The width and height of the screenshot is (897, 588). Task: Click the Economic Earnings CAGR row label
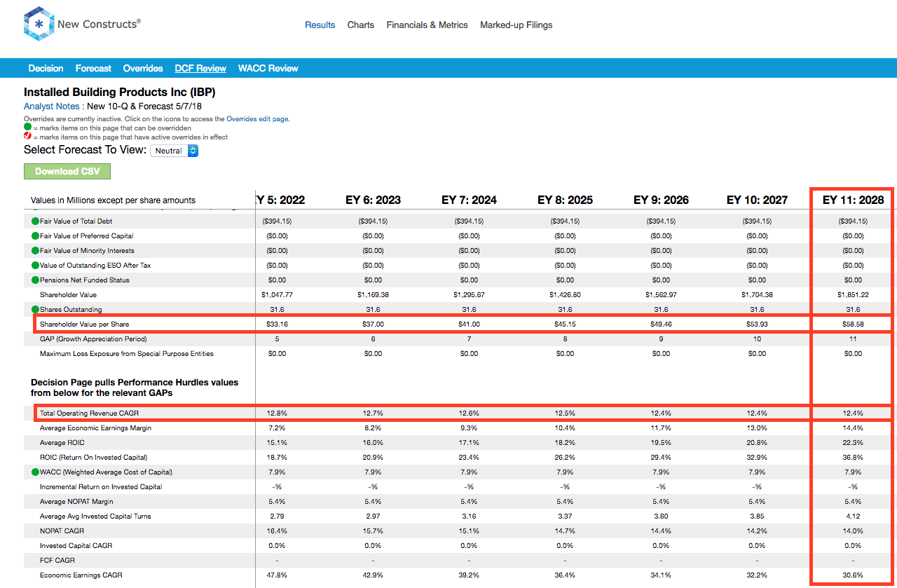tap(81, 575)
